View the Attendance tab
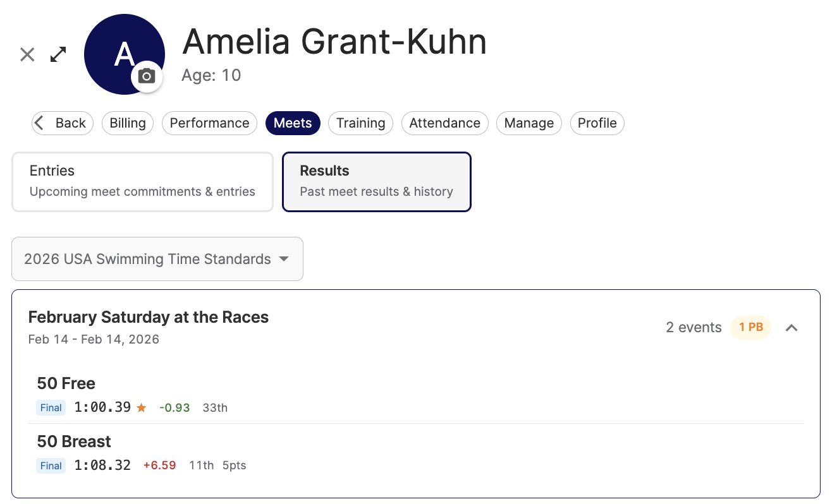This screenshot has width=837, height=504. 444,123
